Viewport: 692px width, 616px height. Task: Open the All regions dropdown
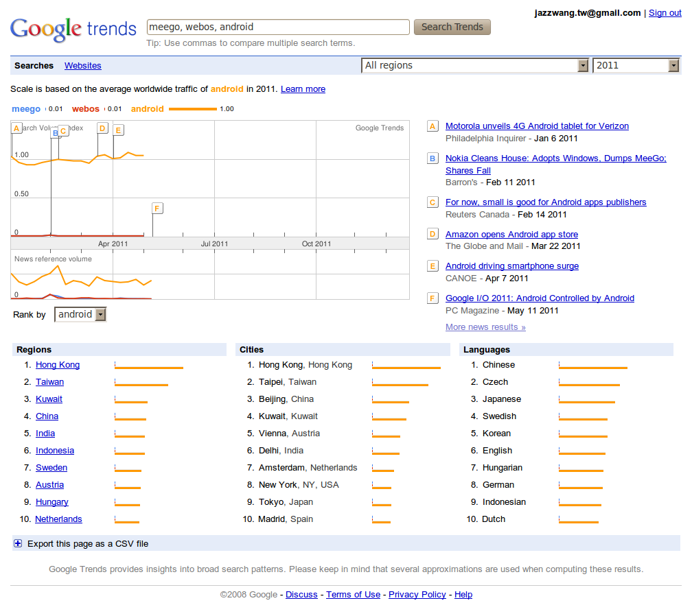coord(475,66)
